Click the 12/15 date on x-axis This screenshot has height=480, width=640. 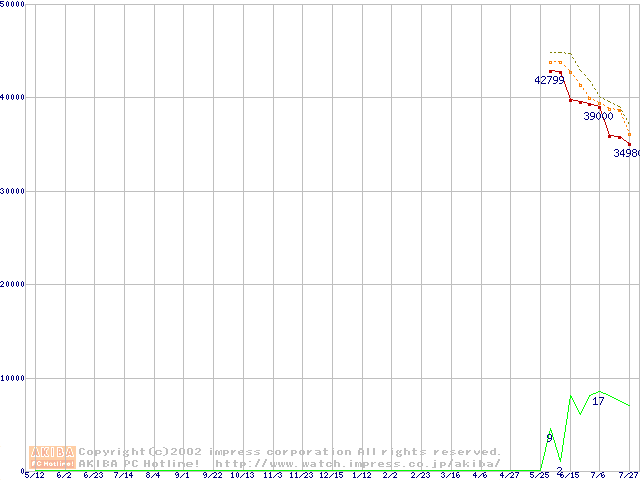[x=331, y=475]
